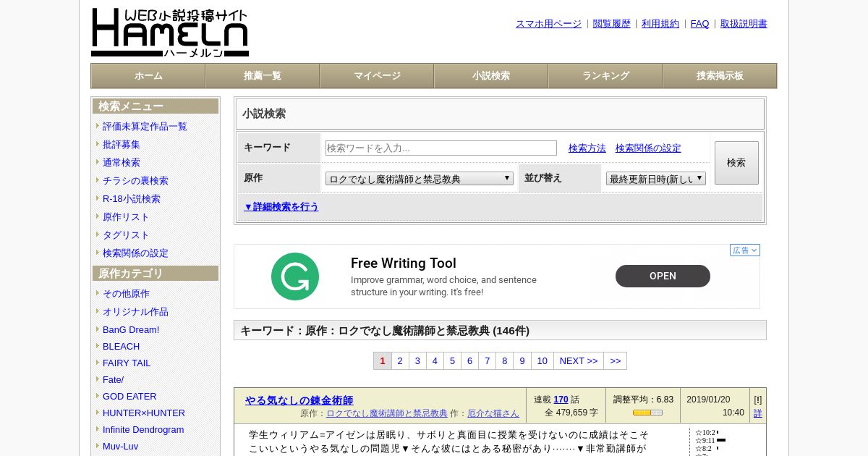Click the OPEN button in the ad

point(663,276)
